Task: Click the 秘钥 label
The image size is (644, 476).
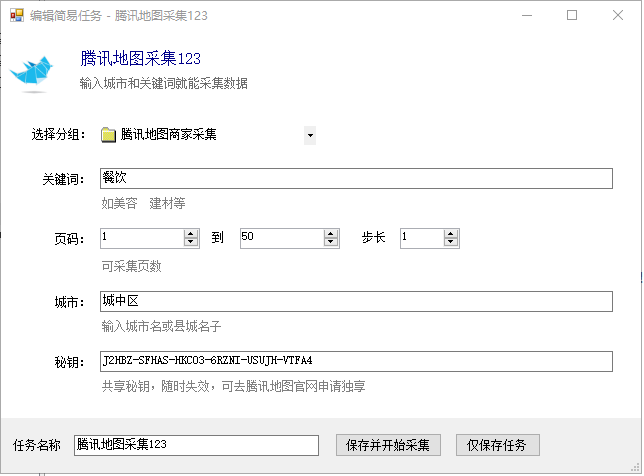Action: (69, 363)
